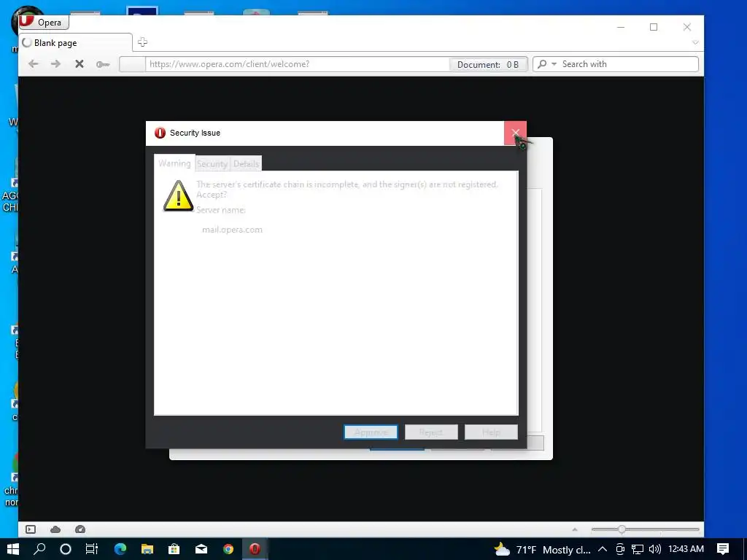Click the yellow warning triangle icon
This screenshot has height=560, width=747.
[178, 195]
